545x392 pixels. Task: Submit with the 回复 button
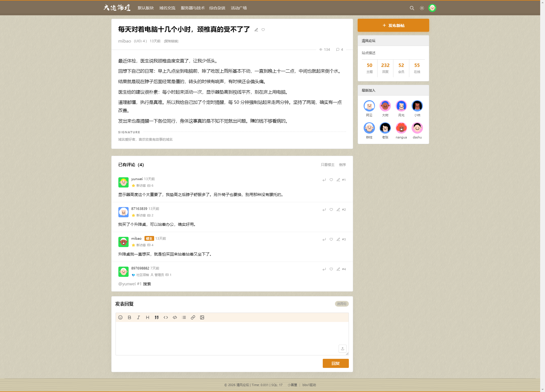pos(336,363)
